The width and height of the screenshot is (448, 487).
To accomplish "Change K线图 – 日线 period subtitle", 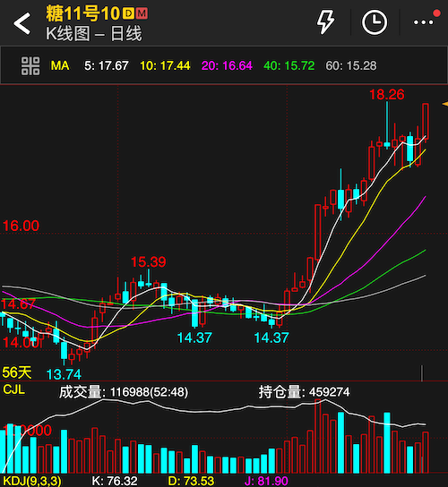I will click(x=94, y=33).
